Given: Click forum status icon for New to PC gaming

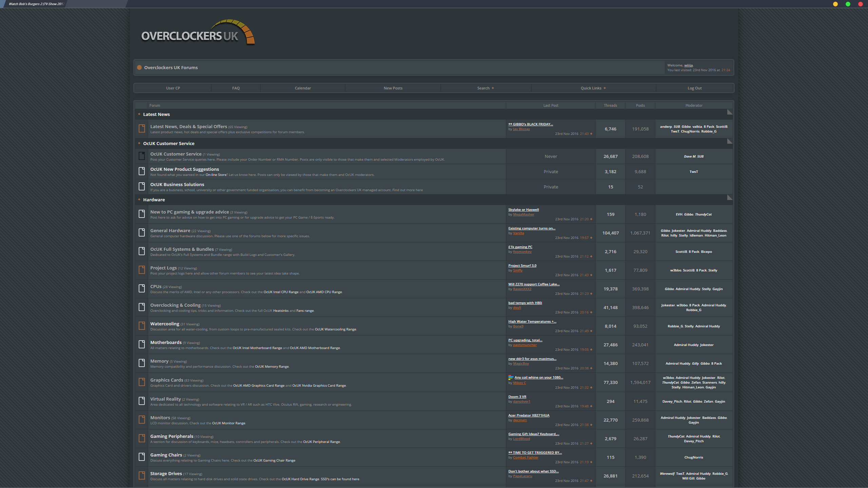Looking at the screenshot, I should click(x=142, y=214).
